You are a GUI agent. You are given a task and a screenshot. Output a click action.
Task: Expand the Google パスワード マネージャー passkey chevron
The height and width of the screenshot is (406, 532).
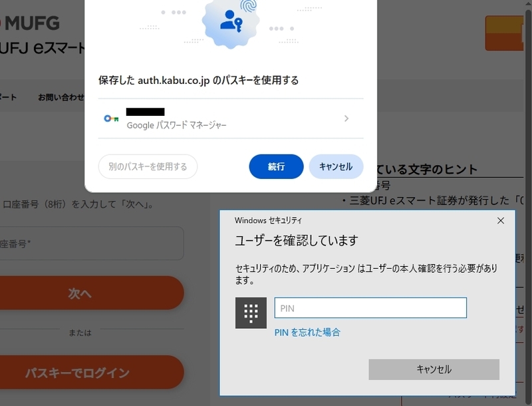click(346, 118)
